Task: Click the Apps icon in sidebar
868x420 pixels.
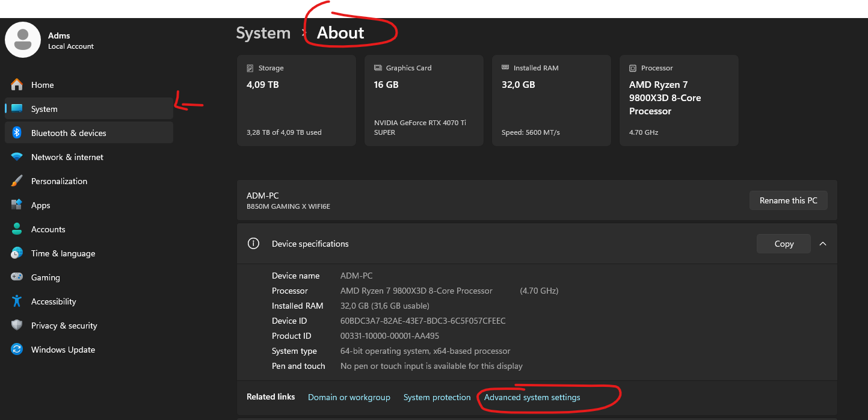Action: (17, 205)
